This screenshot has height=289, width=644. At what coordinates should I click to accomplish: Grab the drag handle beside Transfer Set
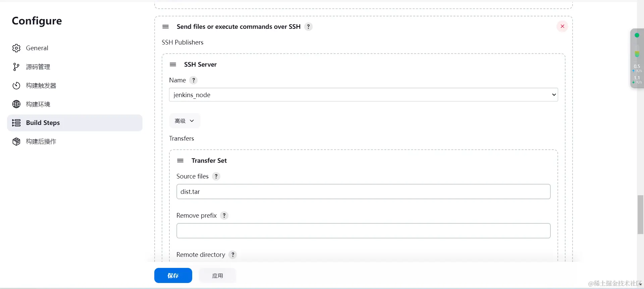(x=180, y=161)
